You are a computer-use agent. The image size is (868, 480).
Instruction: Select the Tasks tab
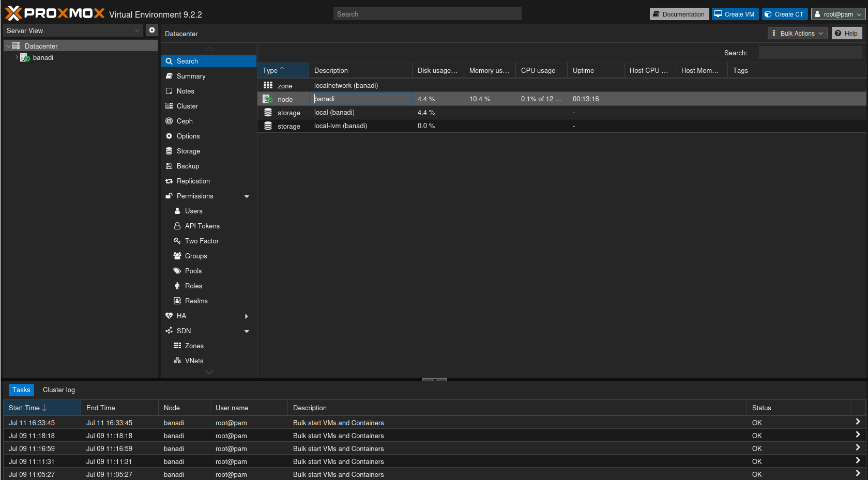(21, 390)
